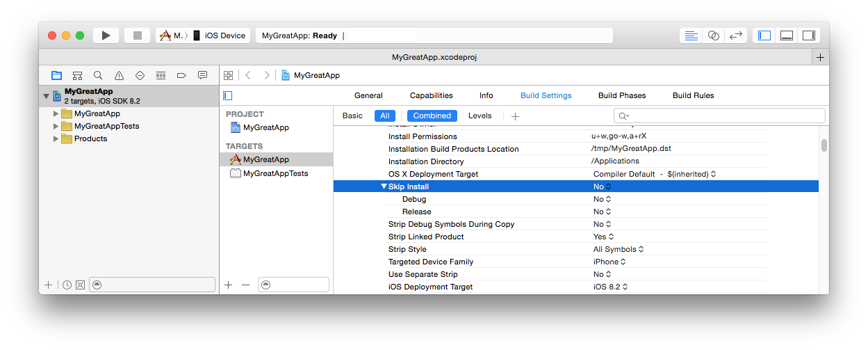Click the build settings vertical scrollbar
Viewport: 868px width, 350px height.
[824, 145]
